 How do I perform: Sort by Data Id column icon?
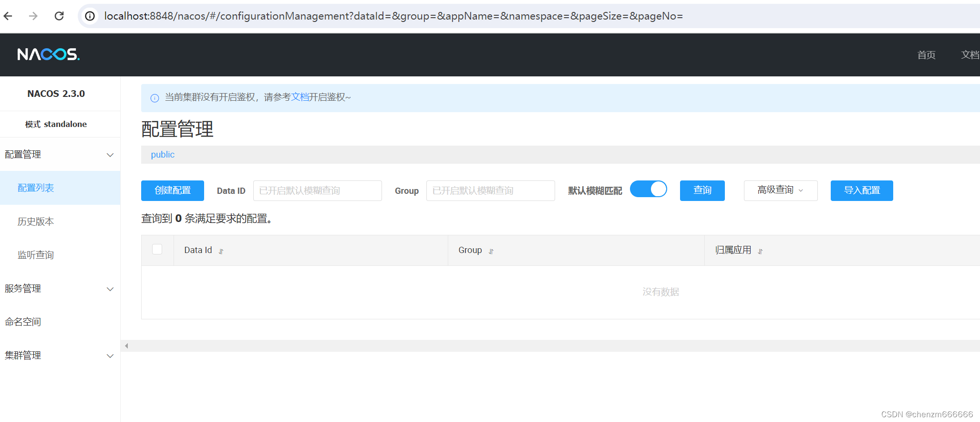coord(221,251)
